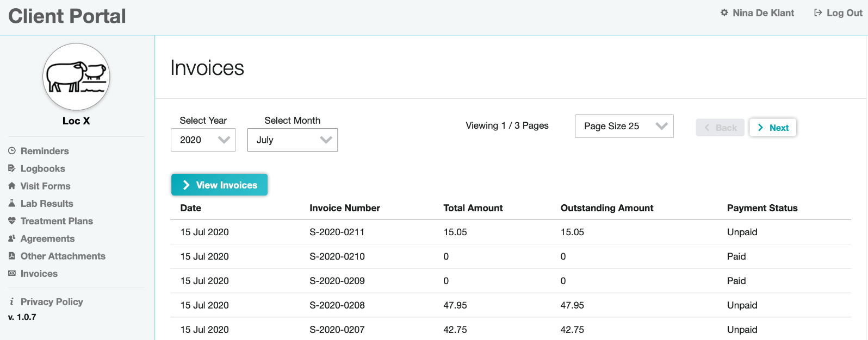Open Visit Forms from the sidebar

pos(46,186)
